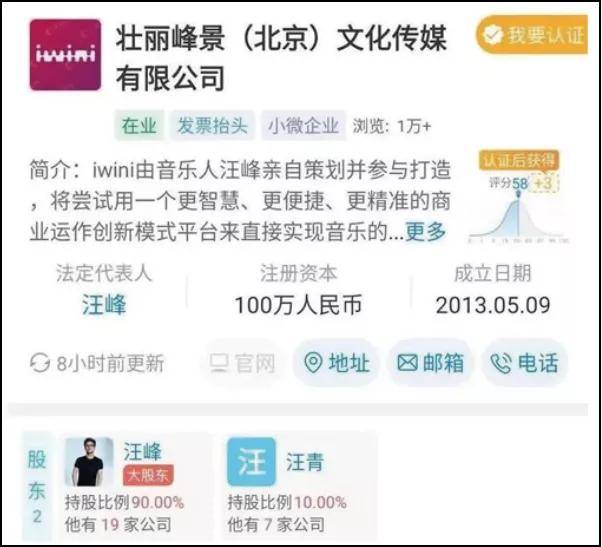This screenshot has width=602, height=547.
Task: Open legal representative 汪峰 link
Action: 104,305
